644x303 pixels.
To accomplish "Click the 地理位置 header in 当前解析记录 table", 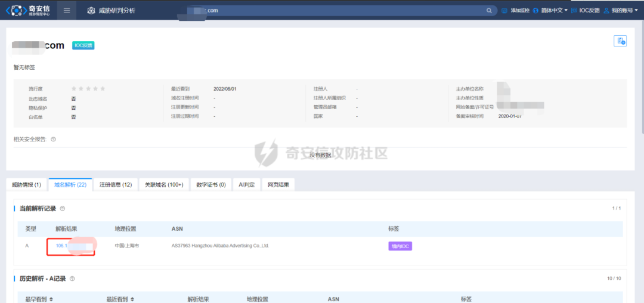I will coord(126,228).
